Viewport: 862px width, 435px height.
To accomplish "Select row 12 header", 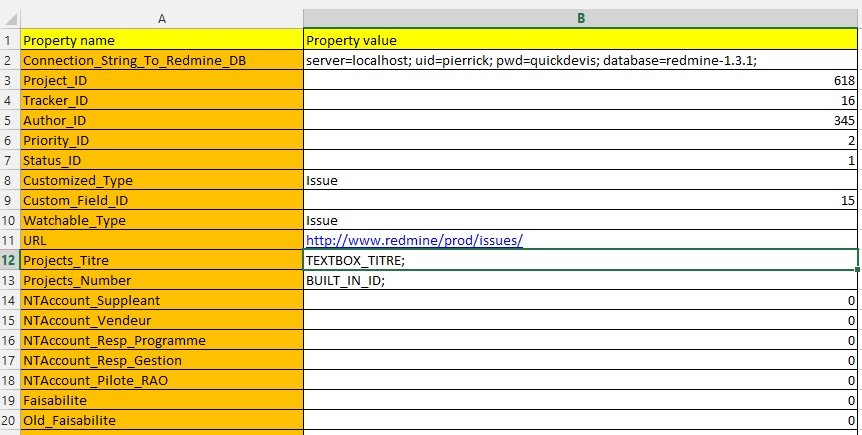I will 9,260.
